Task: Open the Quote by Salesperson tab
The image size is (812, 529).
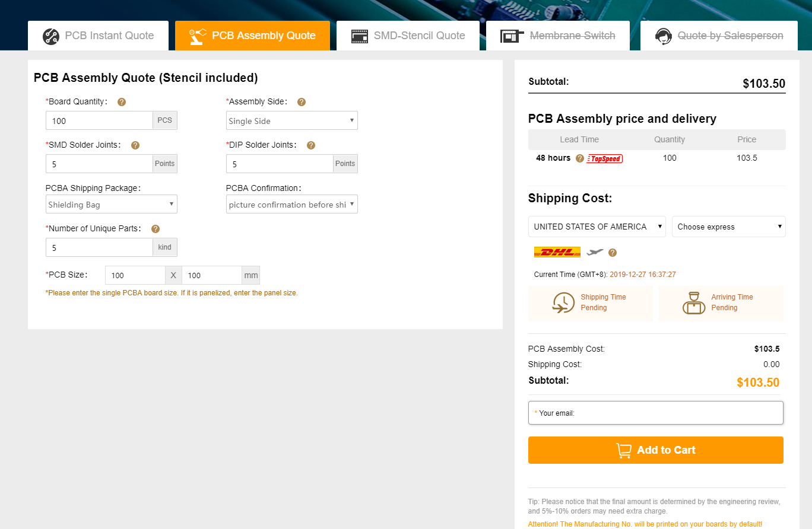Action: click(719, 36)
